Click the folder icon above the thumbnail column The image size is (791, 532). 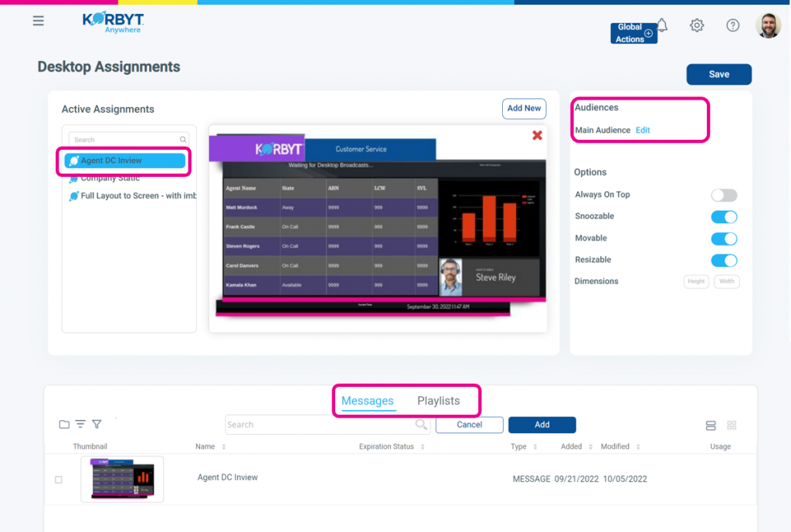click(64, 424)
